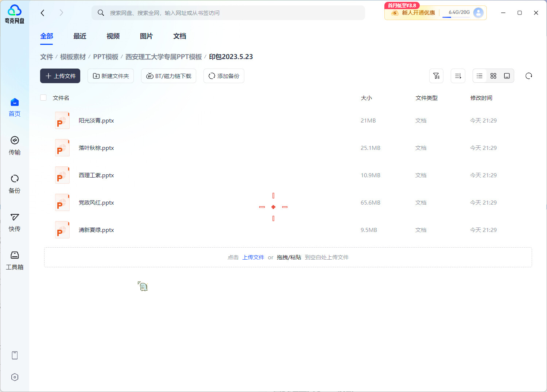Open the 工具箱 toolbox section
Screen dimensions: 547x392
(x=15, y=260)
